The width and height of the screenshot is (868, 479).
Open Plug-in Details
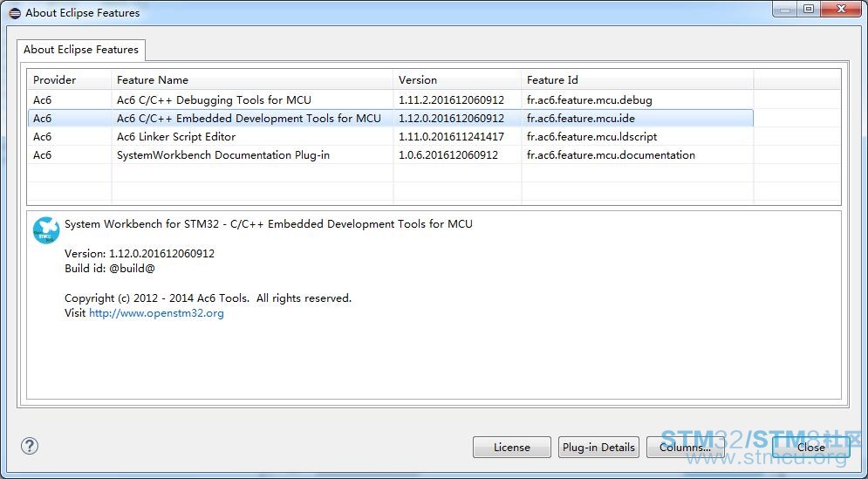coord(598,447)
